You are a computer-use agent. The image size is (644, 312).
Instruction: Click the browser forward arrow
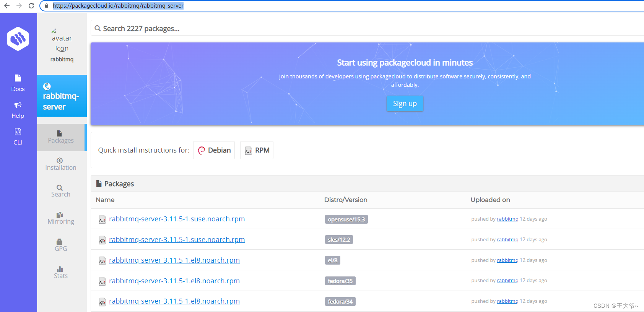point(19,6)
